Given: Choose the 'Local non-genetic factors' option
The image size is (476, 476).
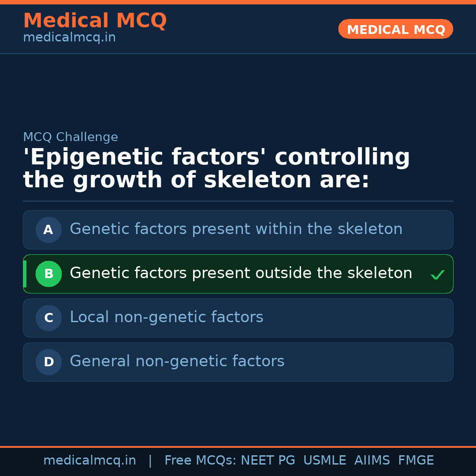Looking at the screenshot, I should 166,317.
